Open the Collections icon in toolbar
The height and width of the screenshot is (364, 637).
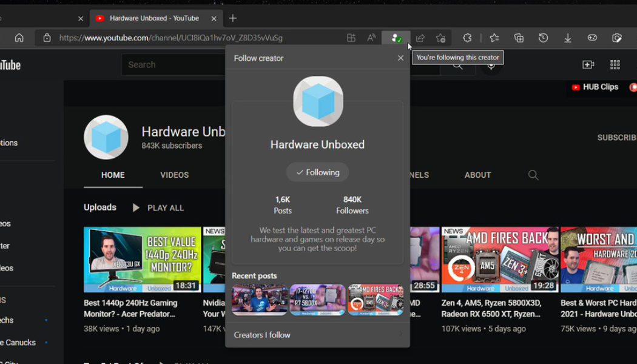point(519,38)
